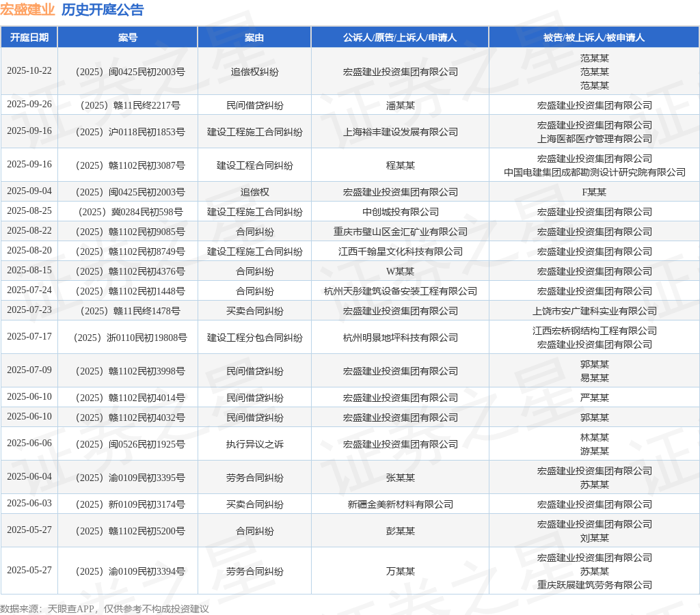This screenshot has height=615, width=700.
Task: Click plaintiff 张某某
Action: [x=401, y=478]
